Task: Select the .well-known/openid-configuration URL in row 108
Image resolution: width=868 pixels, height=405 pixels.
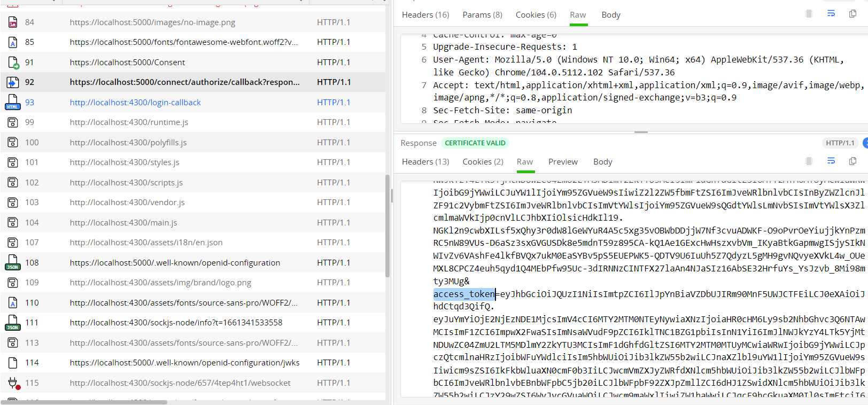Action: coord(175,263)
